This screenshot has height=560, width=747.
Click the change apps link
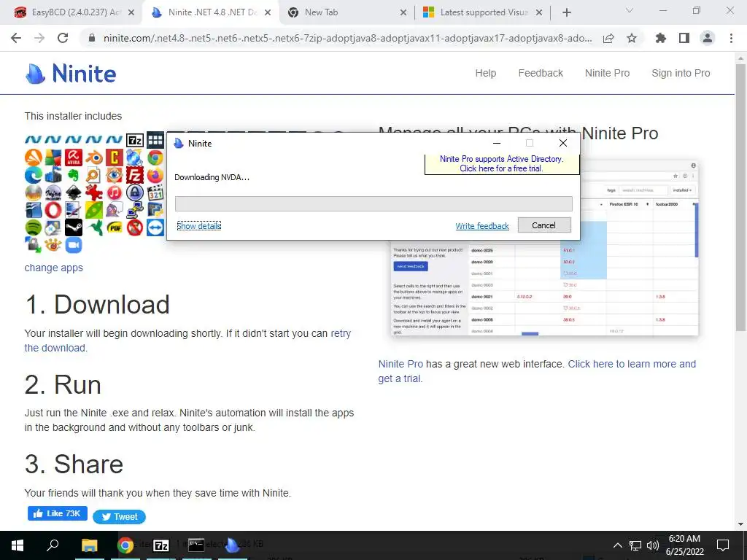53,268
